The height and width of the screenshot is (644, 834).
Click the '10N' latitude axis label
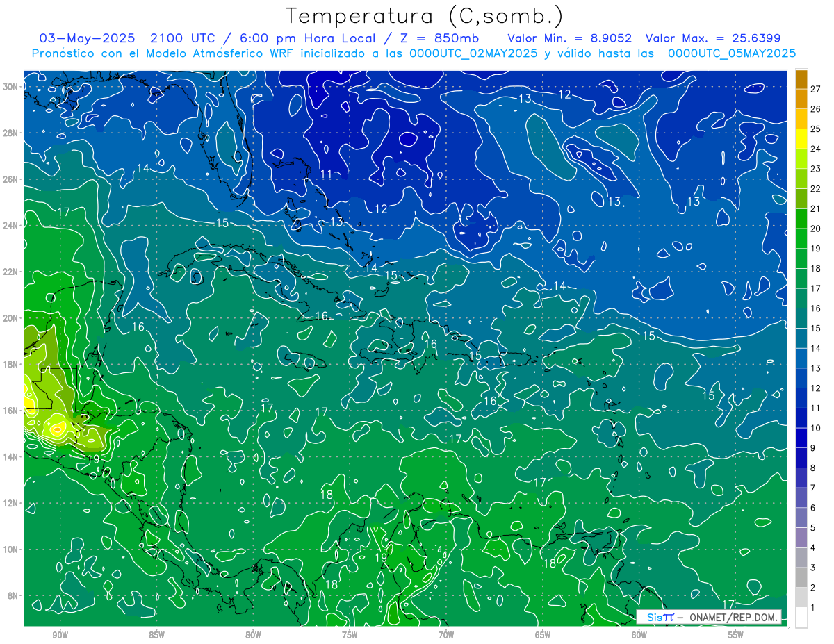coord(12,550)
